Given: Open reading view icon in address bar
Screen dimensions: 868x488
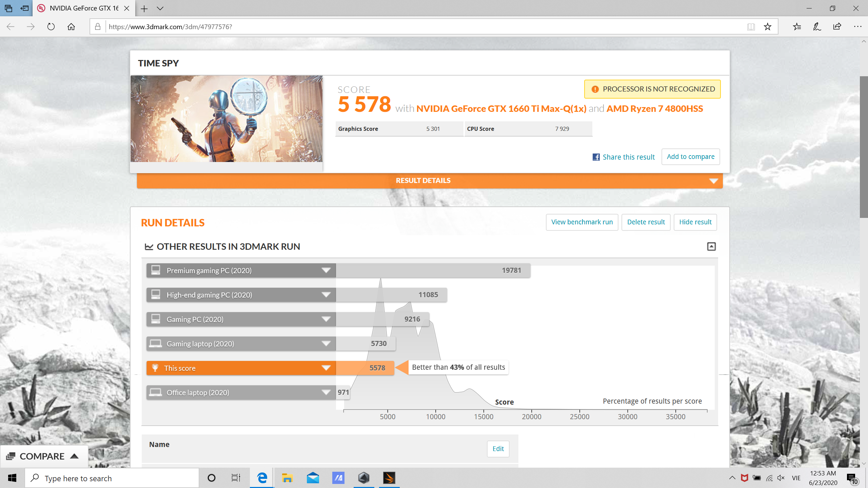Looking at the screenshot, I should click(751, 27).
